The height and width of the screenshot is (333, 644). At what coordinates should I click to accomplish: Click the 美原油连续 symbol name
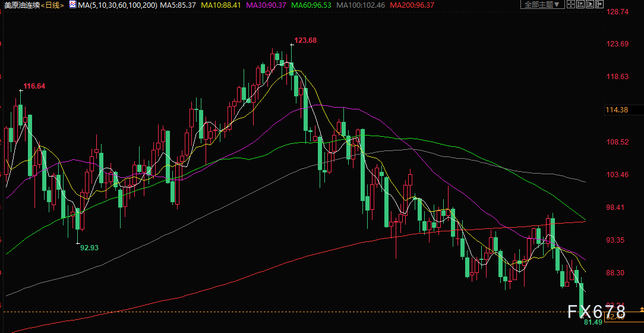click(x=22, y=5)
